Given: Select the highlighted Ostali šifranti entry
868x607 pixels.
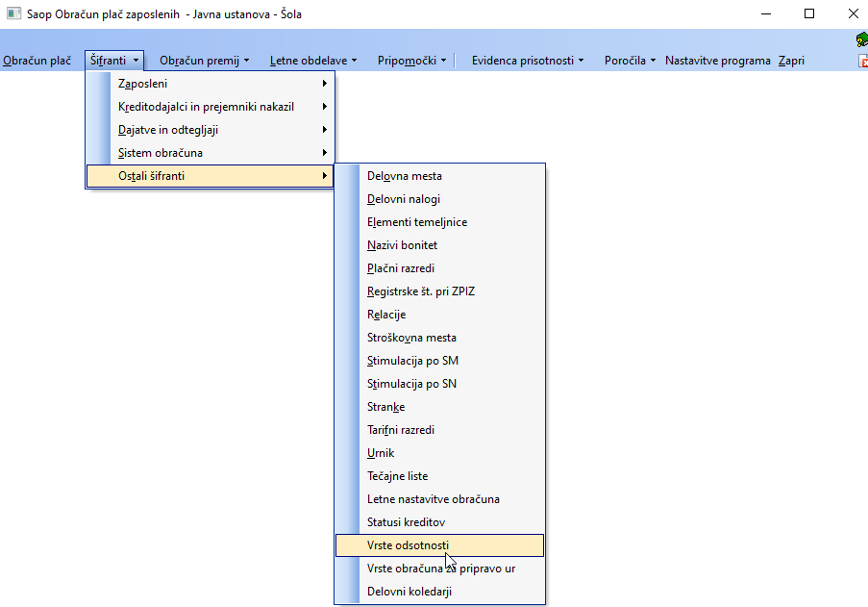Looking at the screenshot, I should point(210,176).
